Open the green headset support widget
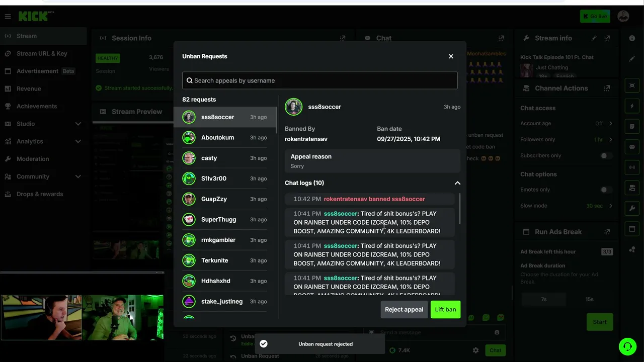This screenshot has height=362, width=644. (x=627, y=346)
